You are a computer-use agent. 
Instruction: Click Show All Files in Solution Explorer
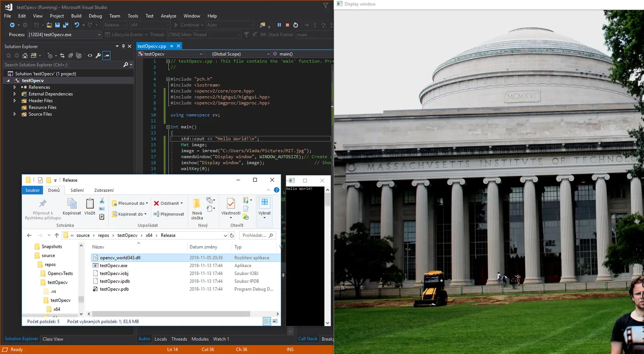(79, 56)
